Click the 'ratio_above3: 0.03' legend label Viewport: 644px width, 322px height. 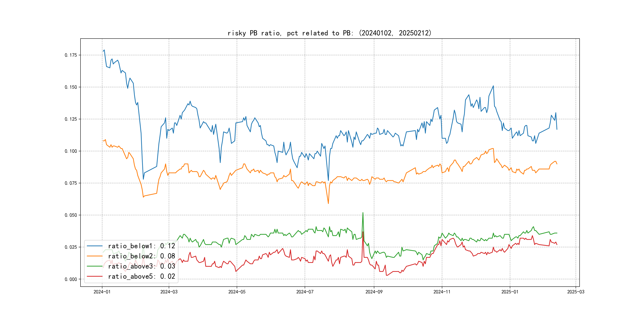pyautogui.click(x=142, y=266)
